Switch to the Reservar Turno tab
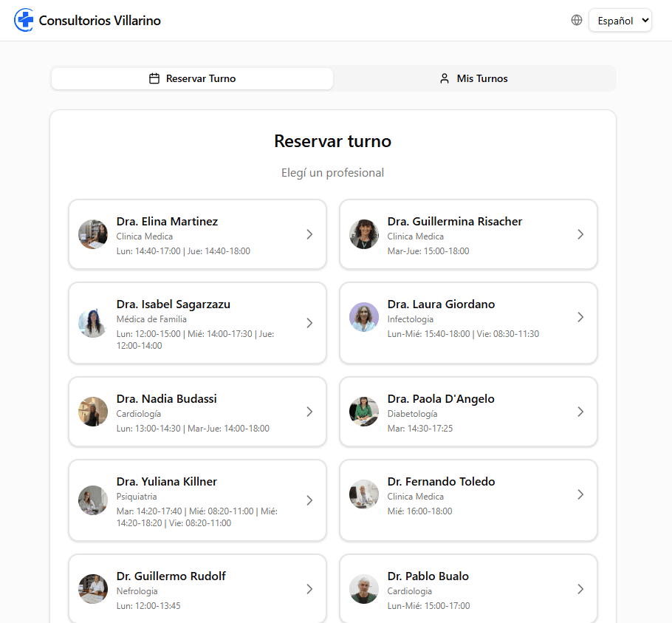 pos(192,78)
